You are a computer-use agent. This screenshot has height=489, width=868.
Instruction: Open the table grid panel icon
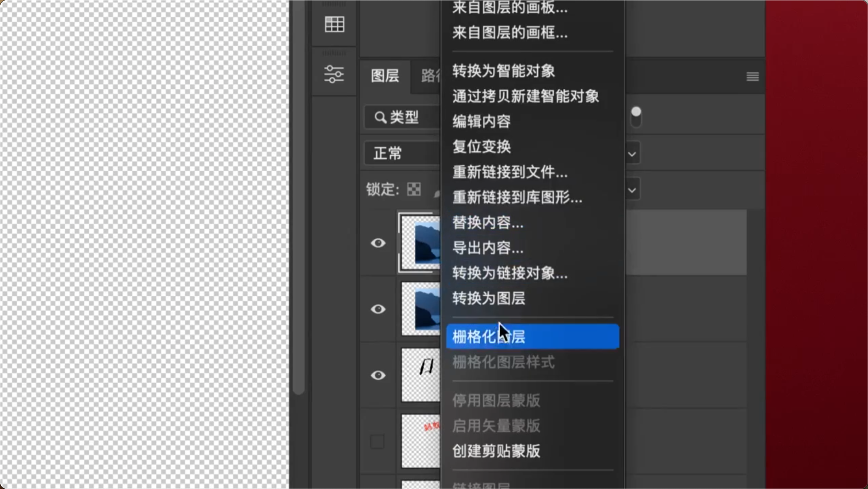(334, 24)
